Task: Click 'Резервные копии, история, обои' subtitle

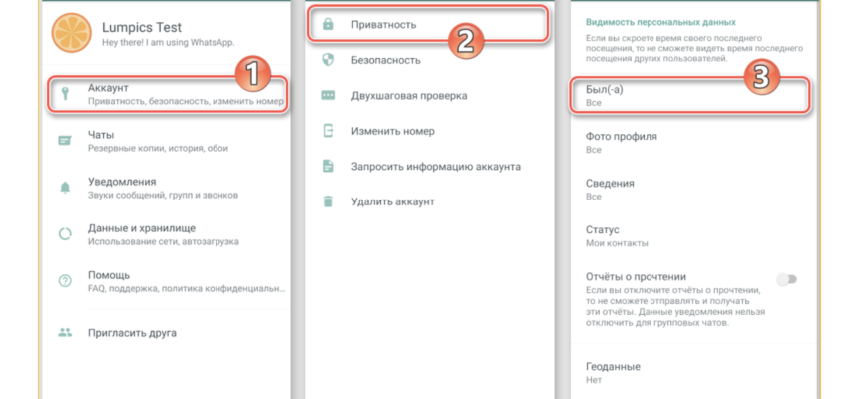Action: [158, 148]
